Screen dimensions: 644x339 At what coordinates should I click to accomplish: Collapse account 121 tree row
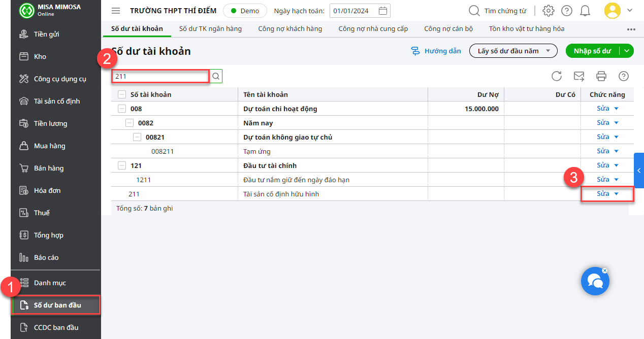pyautogui.click(x=122, y=165)
